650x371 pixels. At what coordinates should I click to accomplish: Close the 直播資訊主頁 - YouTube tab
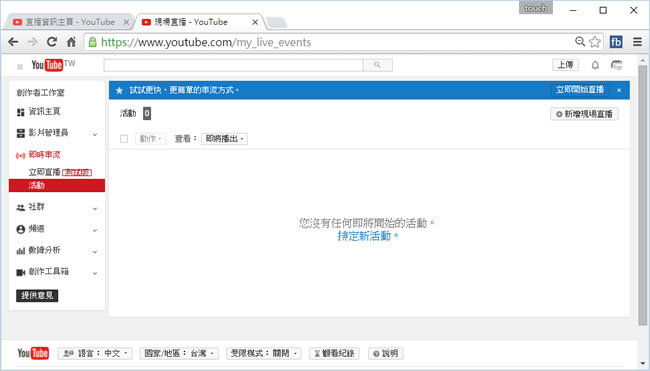[x=126, y=22]
